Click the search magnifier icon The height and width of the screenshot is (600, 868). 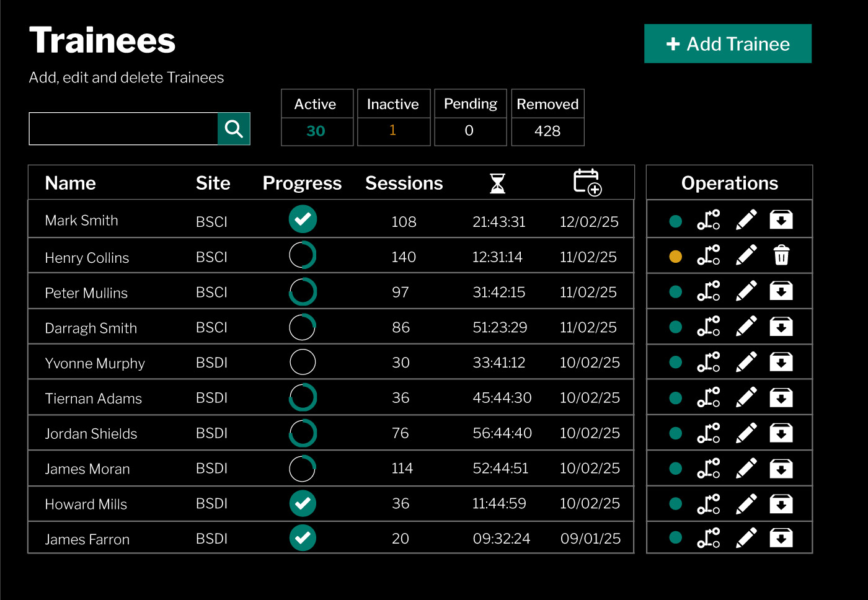(234, 128)
